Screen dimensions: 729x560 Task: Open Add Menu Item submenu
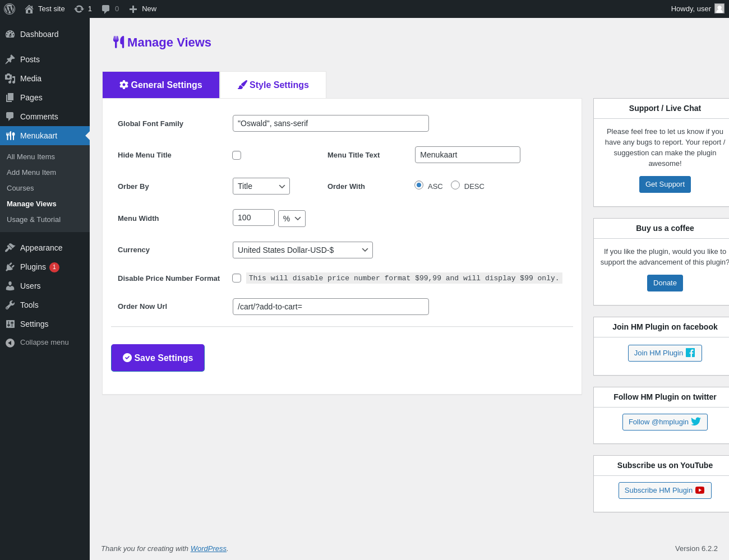pyautogui.click(x=31, y=173)
